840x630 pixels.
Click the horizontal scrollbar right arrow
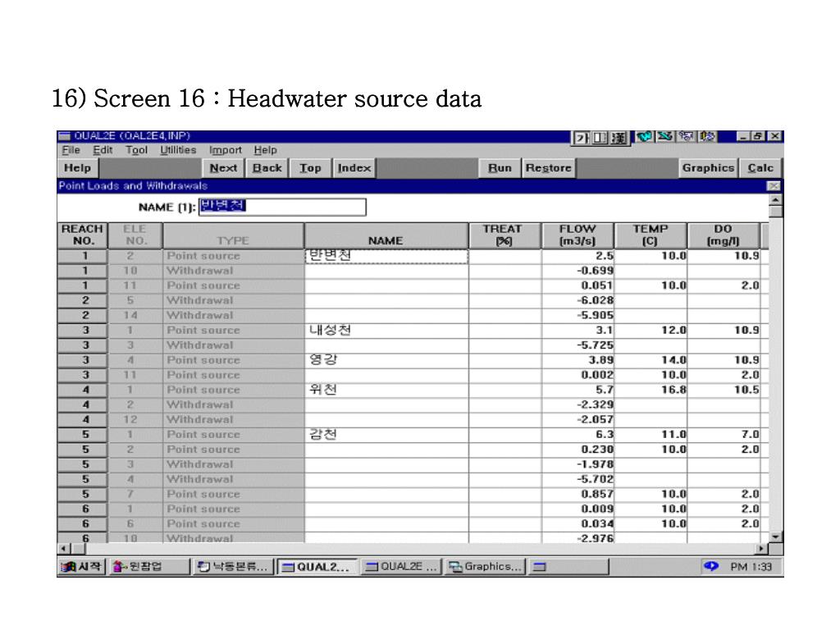pyautogui.click(x=762, y=549)
